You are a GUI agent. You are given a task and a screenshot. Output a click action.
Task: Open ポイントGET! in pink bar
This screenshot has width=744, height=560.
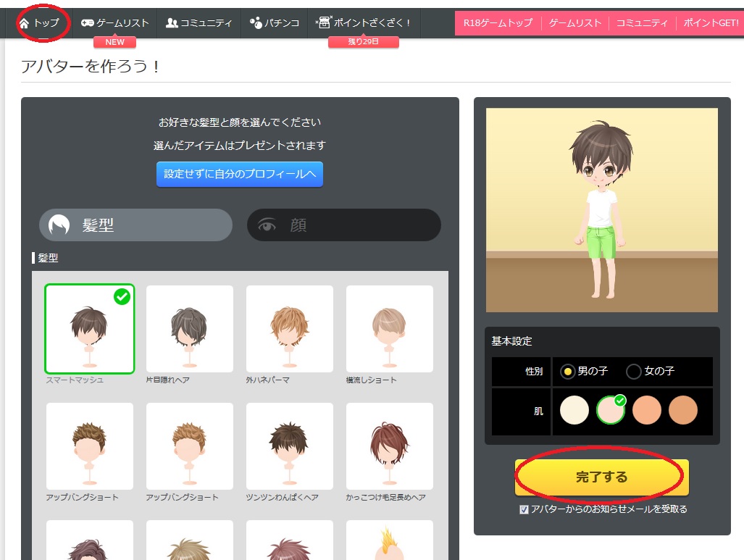click(710, 22)
